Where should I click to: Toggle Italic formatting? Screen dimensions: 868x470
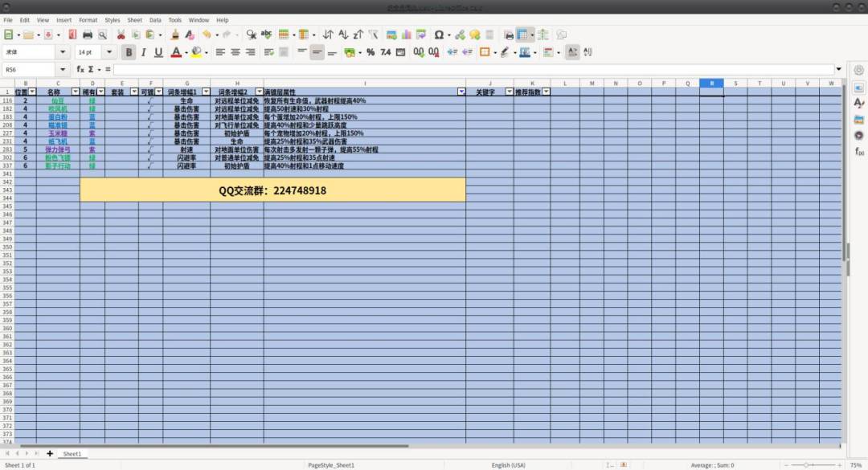[x=143, y=52]
